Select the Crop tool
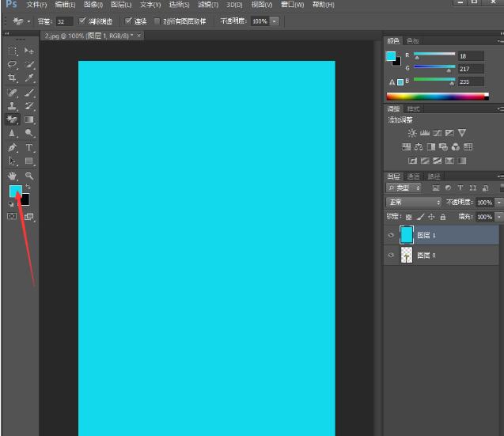 click(x=12, y=78)
